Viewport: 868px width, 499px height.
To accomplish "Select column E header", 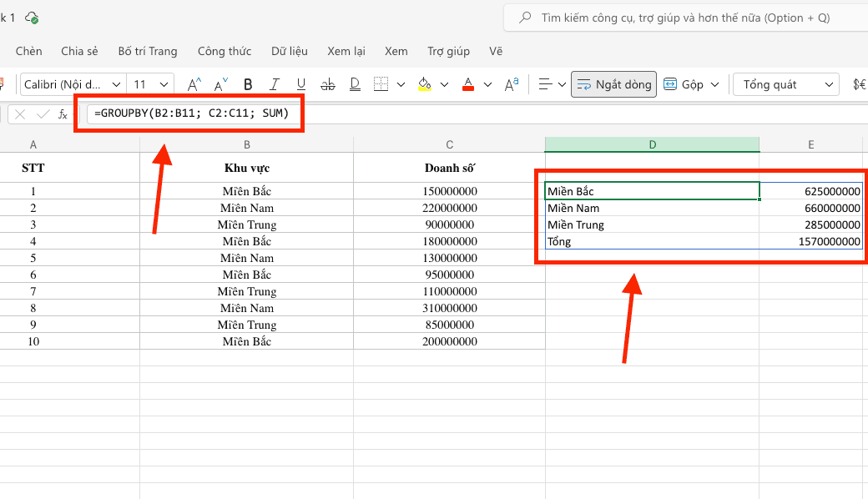I will coord(811,144).
